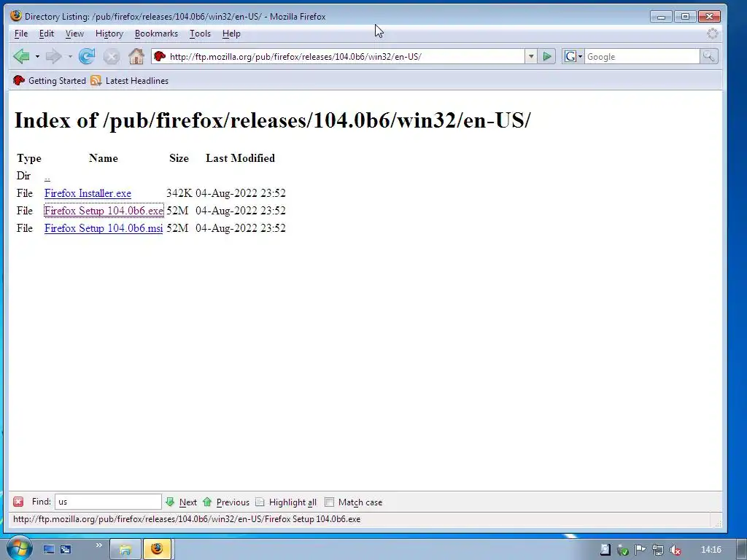Open the search engine selector dropdown
The image size is (747, 560).
coord(573,56)
